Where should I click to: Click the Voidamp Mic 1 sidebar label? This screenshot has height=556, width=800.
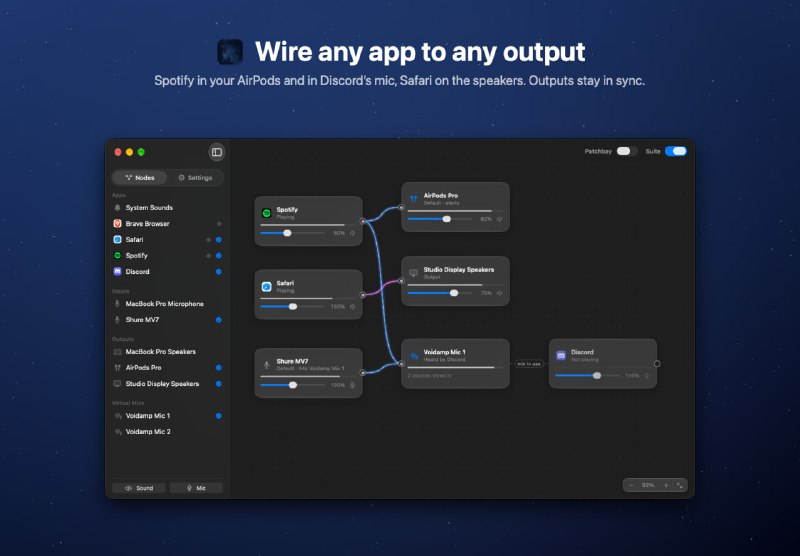(148, 416)
